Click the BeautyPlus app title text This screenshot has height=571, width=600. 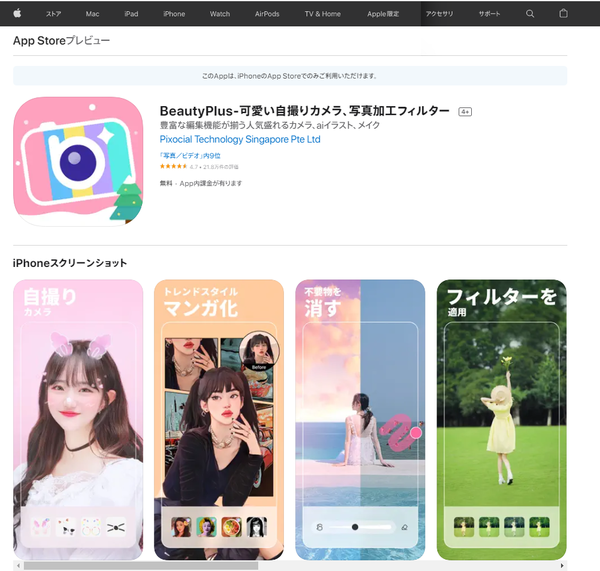pos(305,111)
